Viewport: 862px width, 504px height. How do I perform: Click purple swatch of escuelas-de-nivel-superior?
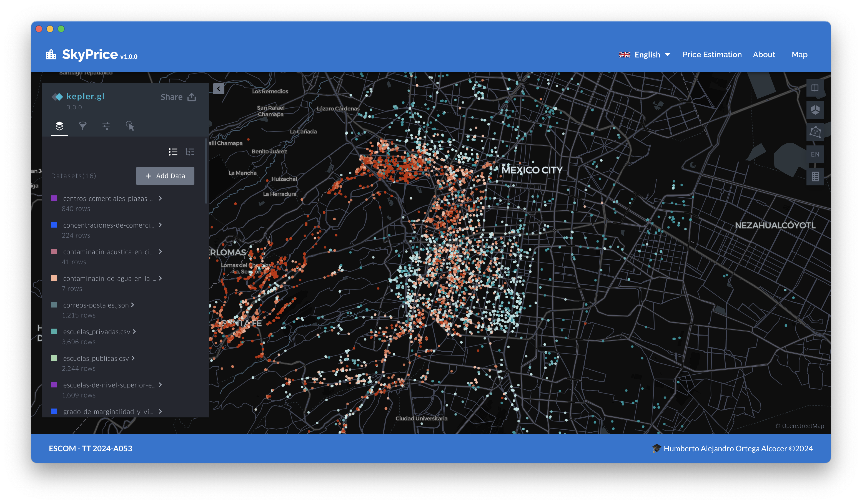point(54,385)
